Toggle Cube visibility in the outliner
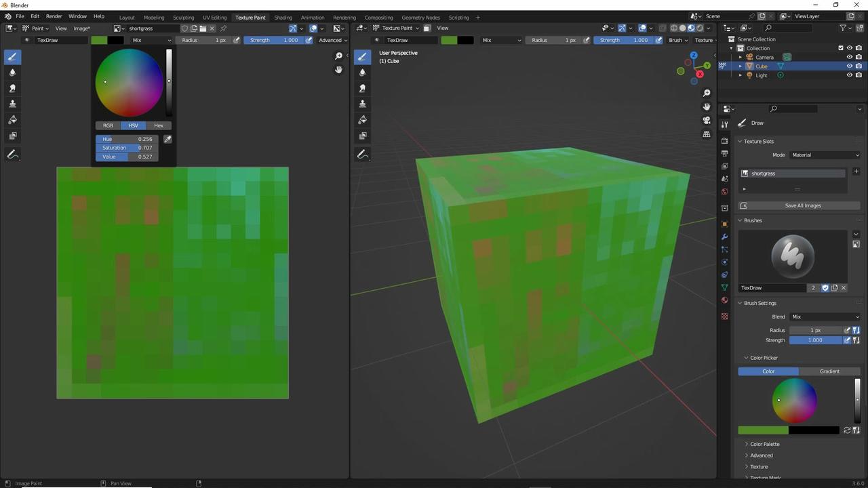The width and height of the screenshot is (868, 488). (850, 66)
